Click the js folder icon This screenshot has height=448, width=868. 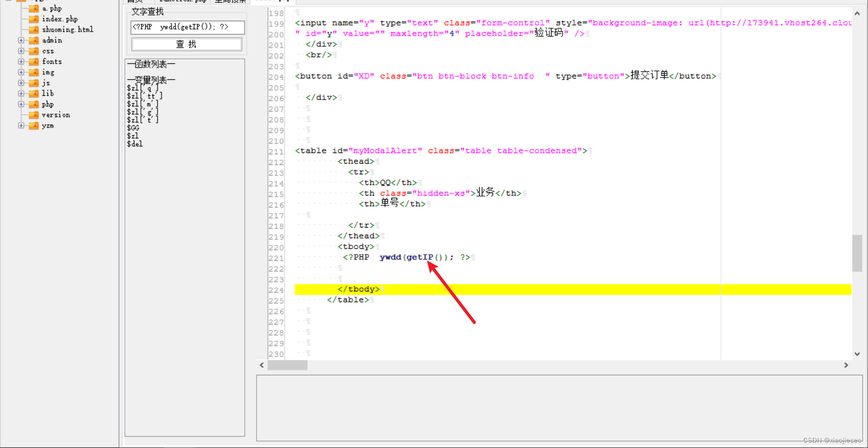33,83
